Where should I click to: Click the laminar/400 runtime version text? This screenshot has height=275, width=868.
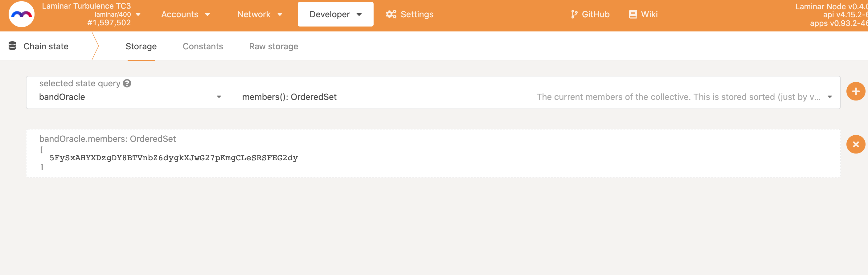[x=113, y=14]
